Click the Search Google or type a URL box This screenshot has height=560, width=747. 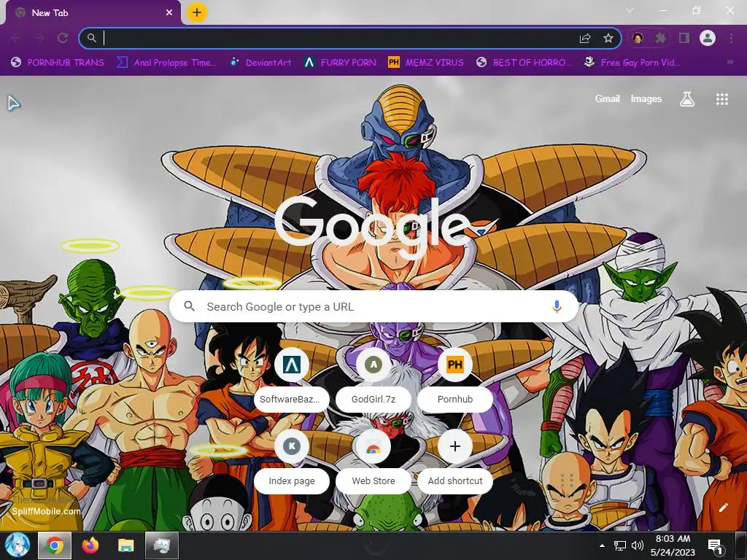click(374, 307)
